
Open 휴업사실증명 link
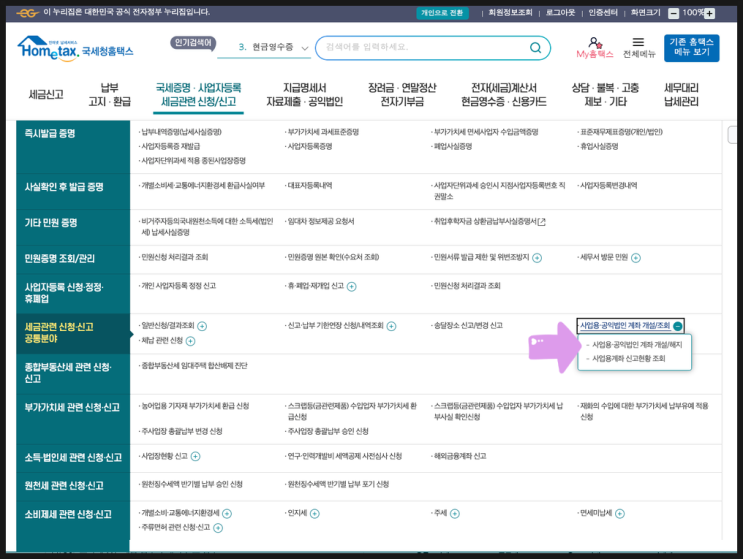point(599,146)
